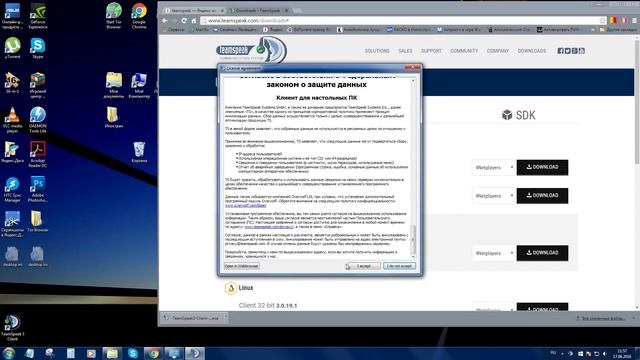
Task: Follow the www.overwolf.com/legal link
Action: (246, 205)
